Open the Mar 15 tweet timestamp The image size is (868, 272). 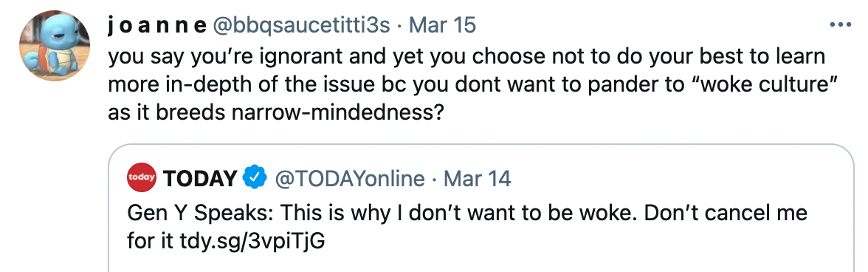pos(442,25)
